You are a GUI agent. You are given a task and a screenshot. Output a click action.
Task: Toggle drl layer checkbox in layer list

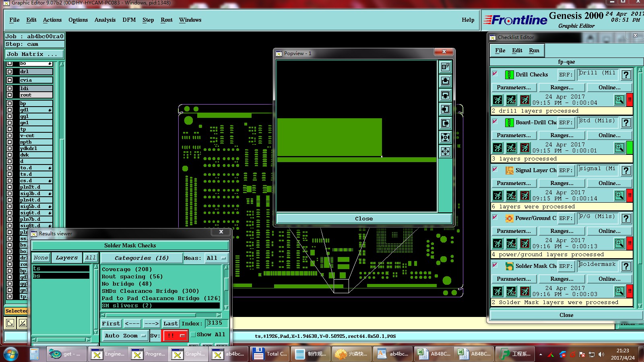point(10,72)
